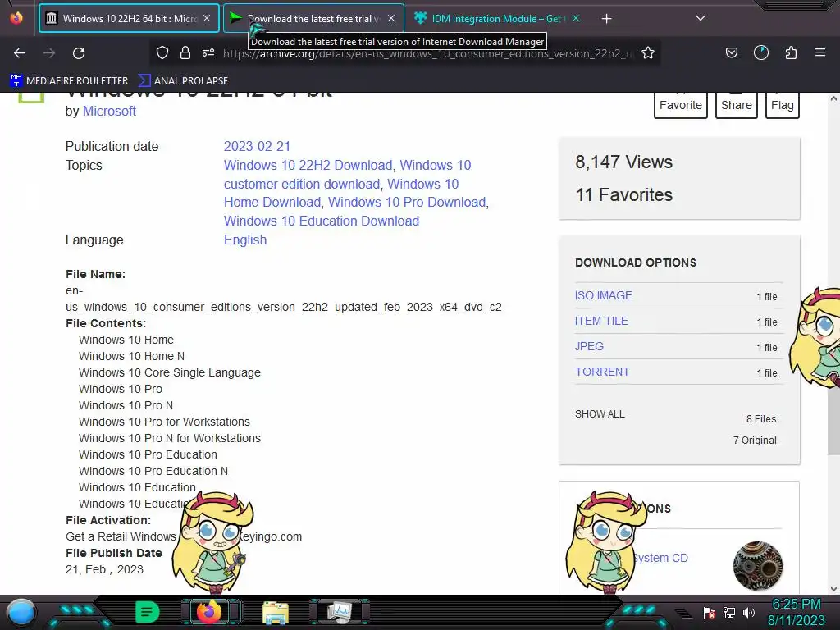The width and height of the screenshot is (840, 630).
Task: Switch to IDM Integration Module tab
Action: pos(497,18)
